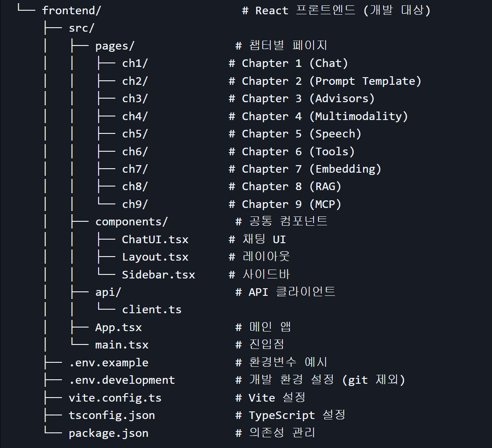492x448 pixels.
Task: Expand the components/ folder
Action: point(131,222)
